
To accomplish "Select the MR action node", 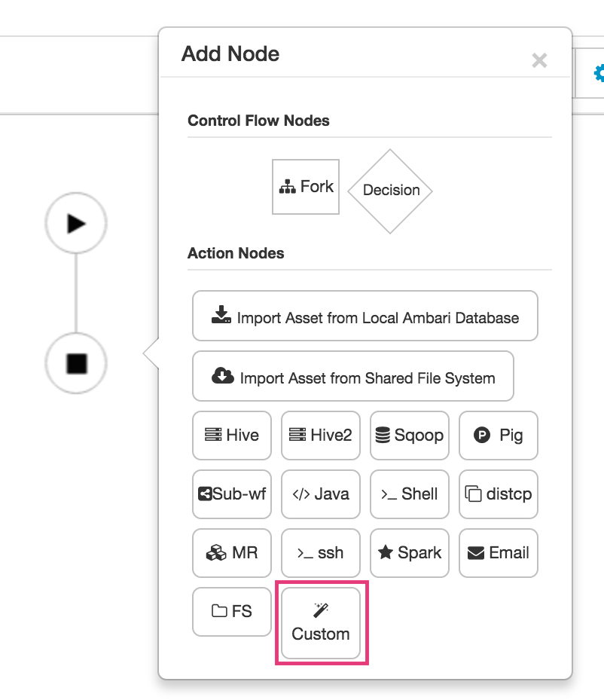I will coord(231,553).
